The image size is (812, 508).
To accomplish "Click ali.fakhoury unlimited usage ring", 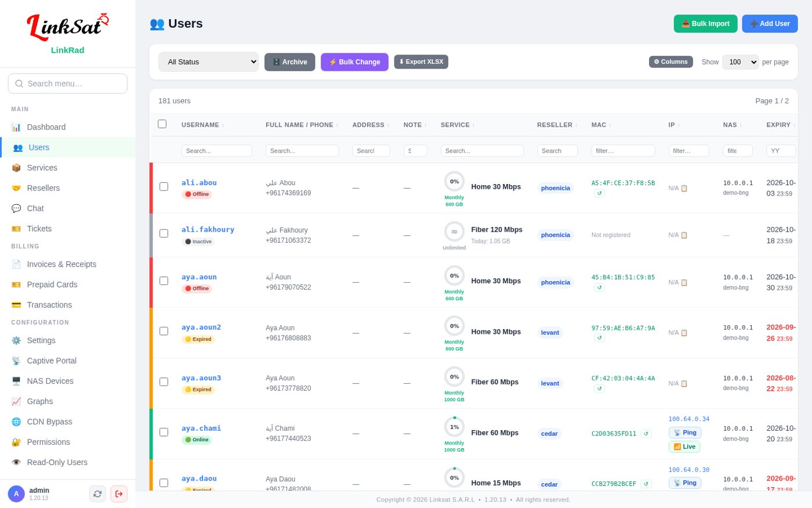I will [x=454, y=232].
